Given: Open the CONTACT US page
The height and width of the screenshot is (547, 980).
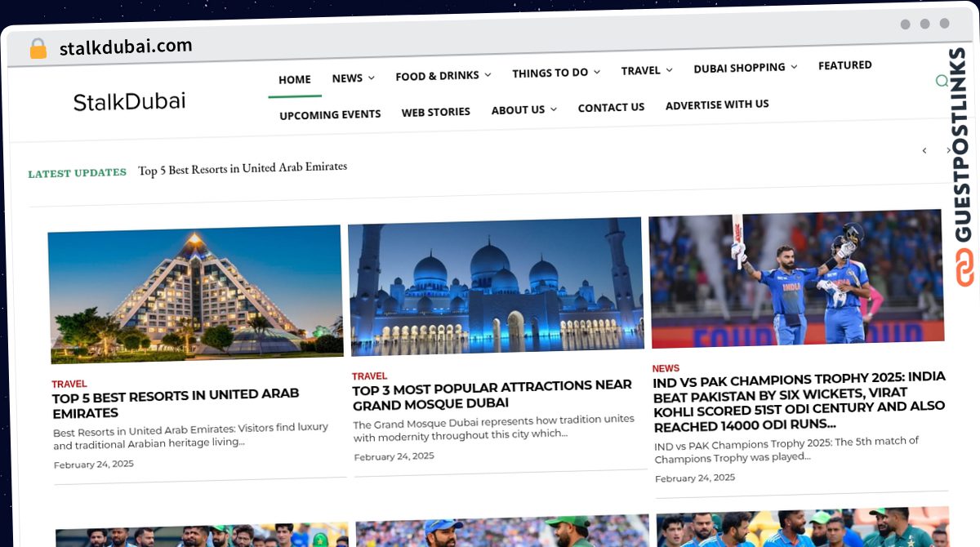Looking at the screenshot, I should point(611,107).
